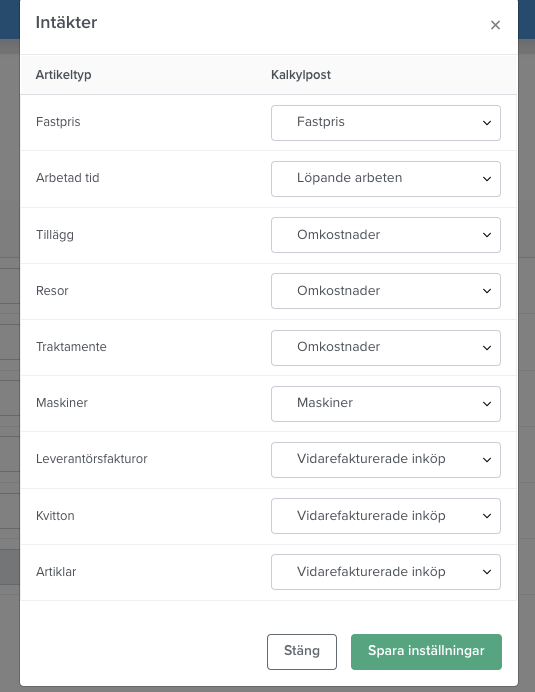This screenshot has height=692, width=535.
Task: Click the chevron arrow in the Maskiner row
Action: (487, 404)
